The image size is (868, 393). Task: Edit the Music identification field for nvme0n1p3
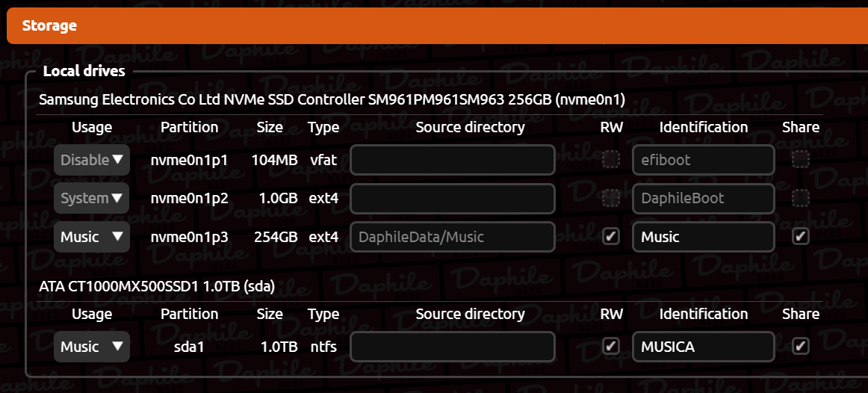point(703,237)
